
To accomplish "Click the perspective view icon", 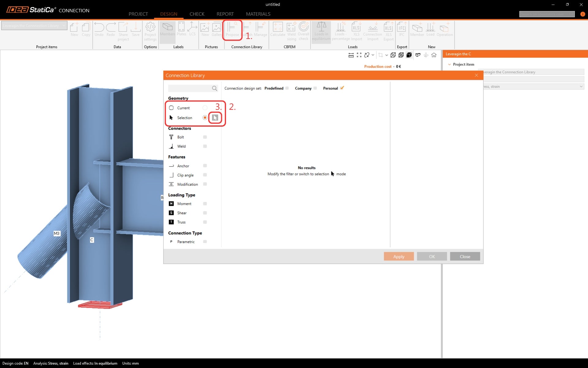I will (x=418, y=55).
